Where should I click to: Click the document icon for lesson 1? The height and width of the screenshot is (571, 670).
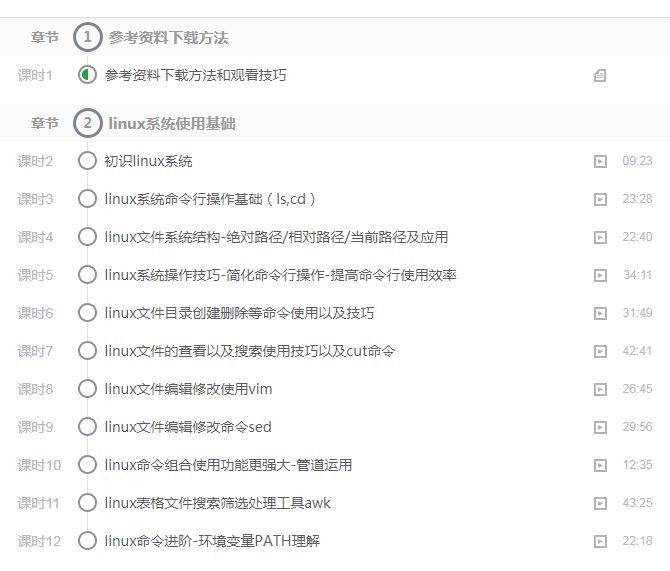click(x=600, y=76)
